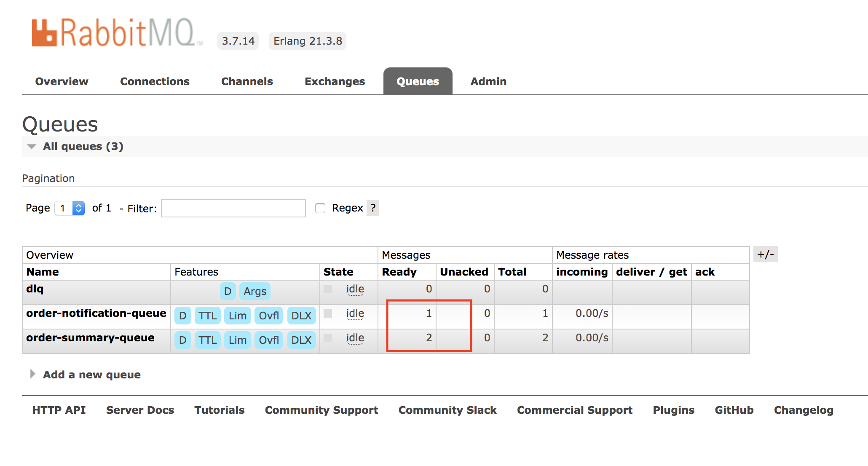Switch to the Exchanges tab
The height and width of the screenshot is (466, 868).
click(335, 81)
